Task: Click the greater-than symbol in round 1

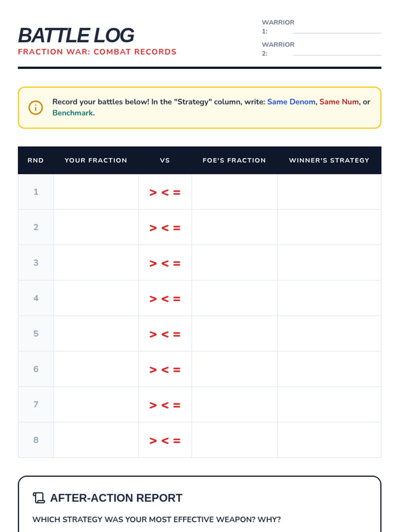Action: [x=153, y=193]
